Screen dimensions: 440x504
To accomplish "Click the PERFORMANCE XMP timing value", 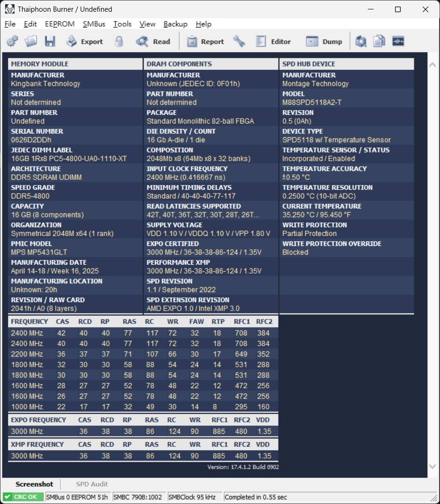I will [204, 271].
